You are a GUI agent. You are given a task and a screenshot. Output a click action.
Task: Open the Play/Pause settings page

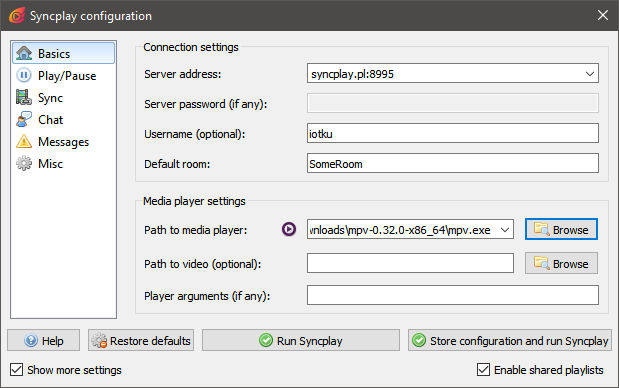(64, 75)
